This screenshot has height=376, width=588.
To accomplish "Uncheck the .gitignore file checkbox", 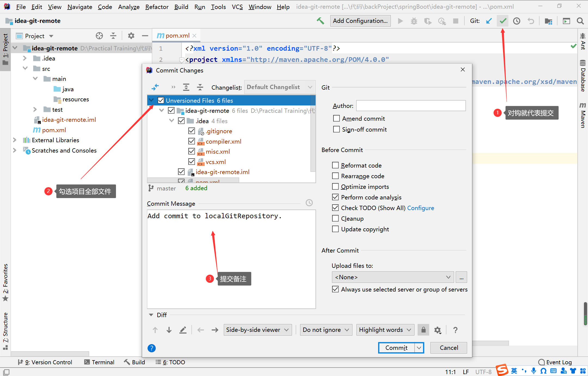I will point(192,131).
